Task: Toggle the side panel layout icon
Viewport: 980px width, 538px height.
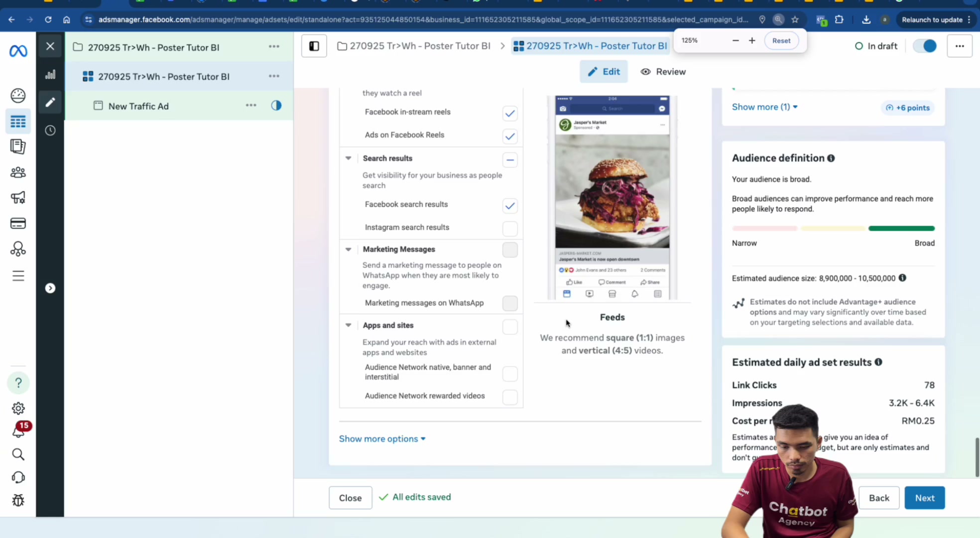Action: pos(314,46)
